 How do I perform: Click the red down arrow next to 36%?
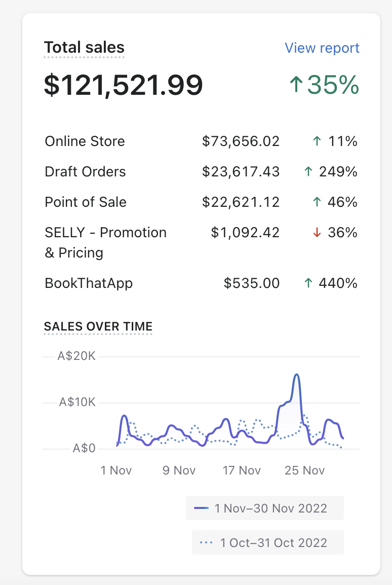pyautogui.click(x=317, y=233)
